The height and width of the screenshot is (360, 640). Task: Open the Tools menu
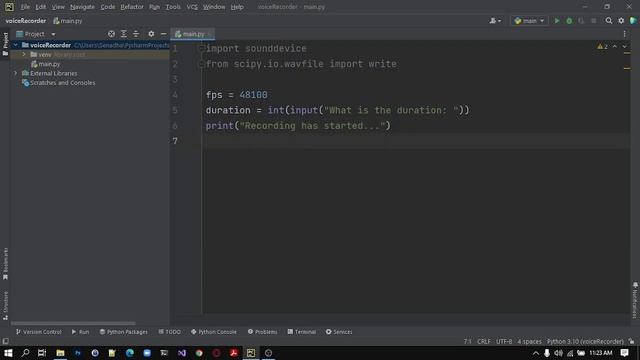point(173,7)
